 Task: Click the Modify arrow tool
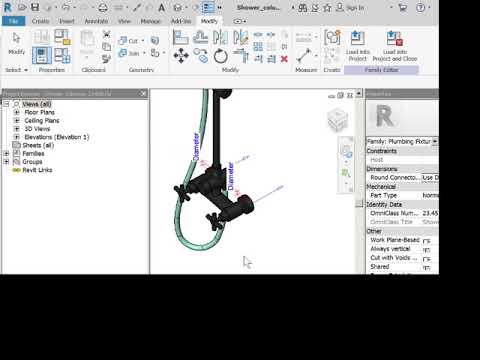click(x=16, y=44)
